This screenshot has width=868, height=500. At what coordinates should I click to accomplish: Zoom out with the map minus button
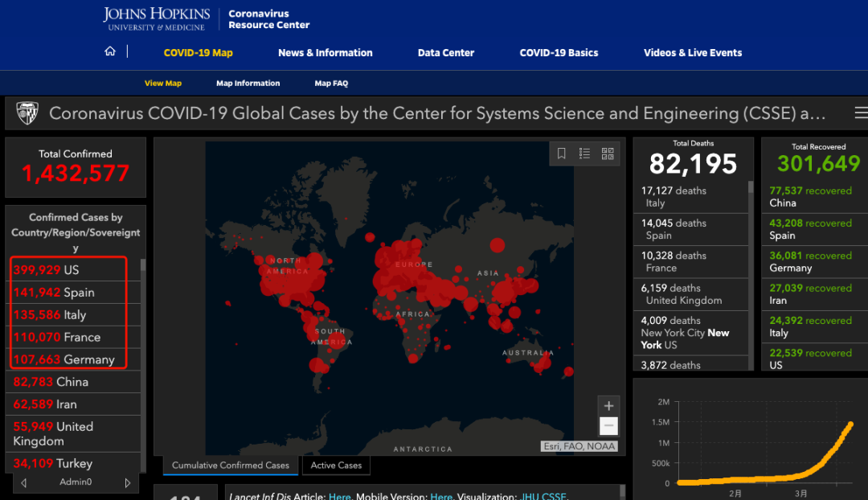pyautogui.click(x=608, y=426)
